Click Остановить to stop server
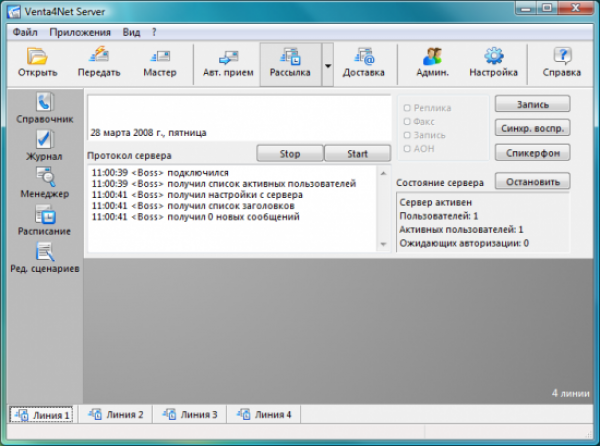The image size is (600, 446). (x=533, y=182)
